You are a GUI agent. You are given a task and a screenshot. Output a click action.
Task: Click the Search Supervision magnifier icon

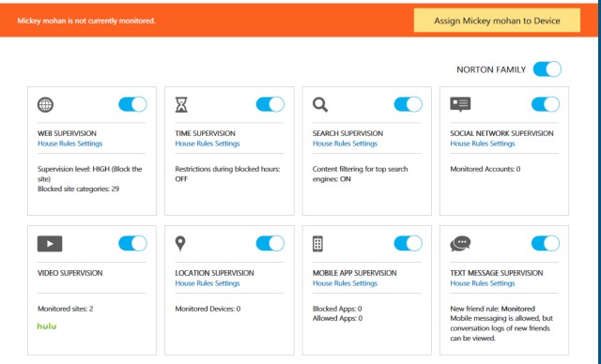[320, 104]
